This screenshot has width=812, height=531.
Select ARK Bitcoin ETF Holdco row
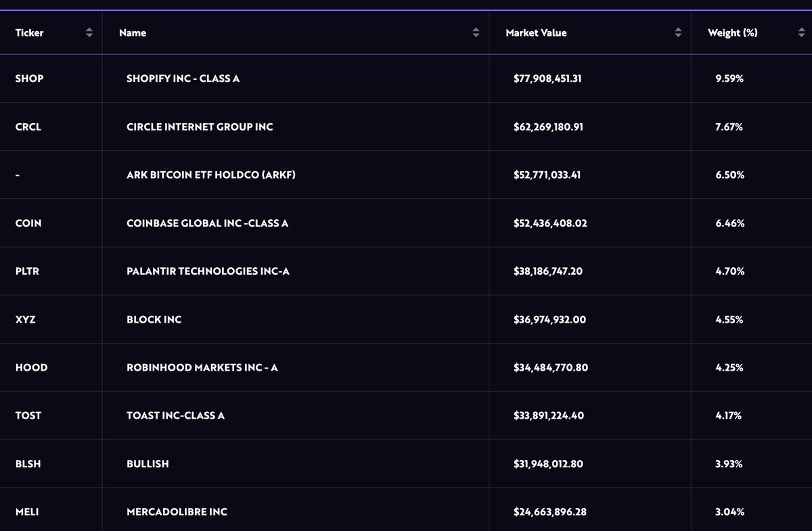pos(210,175)
